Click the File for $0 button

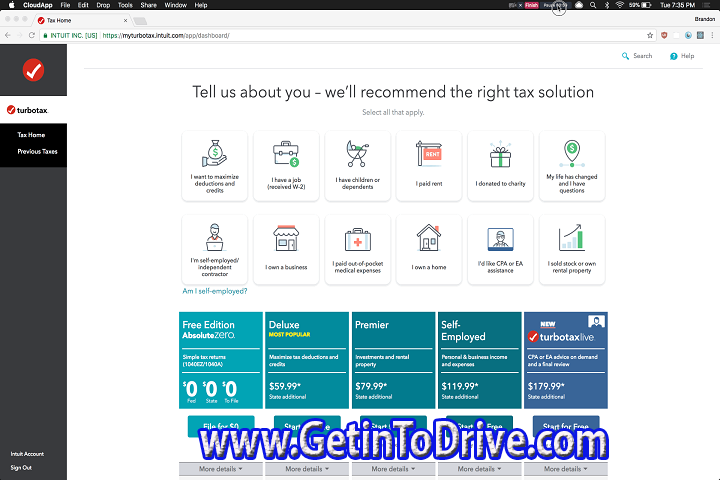[221, 426]
